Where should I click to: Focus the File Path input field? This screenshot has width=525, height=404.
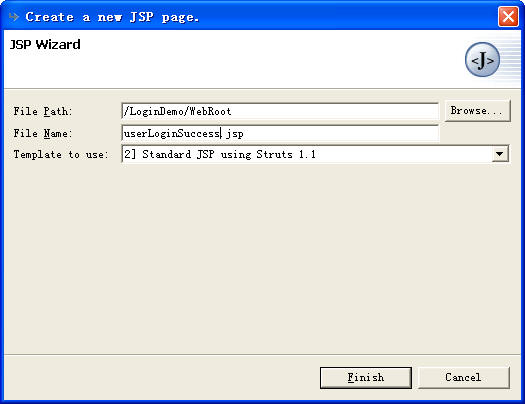click(x=280, y=111)
